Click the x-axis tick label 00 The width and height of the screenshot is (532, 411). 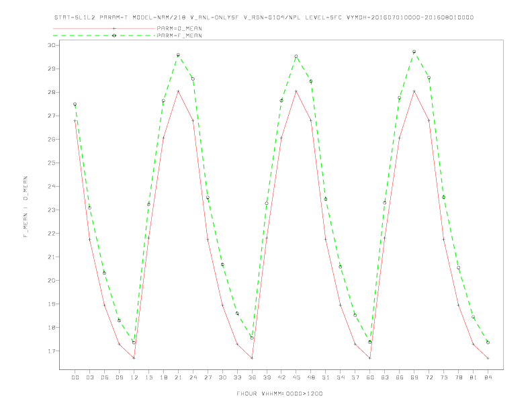[75, 377]
